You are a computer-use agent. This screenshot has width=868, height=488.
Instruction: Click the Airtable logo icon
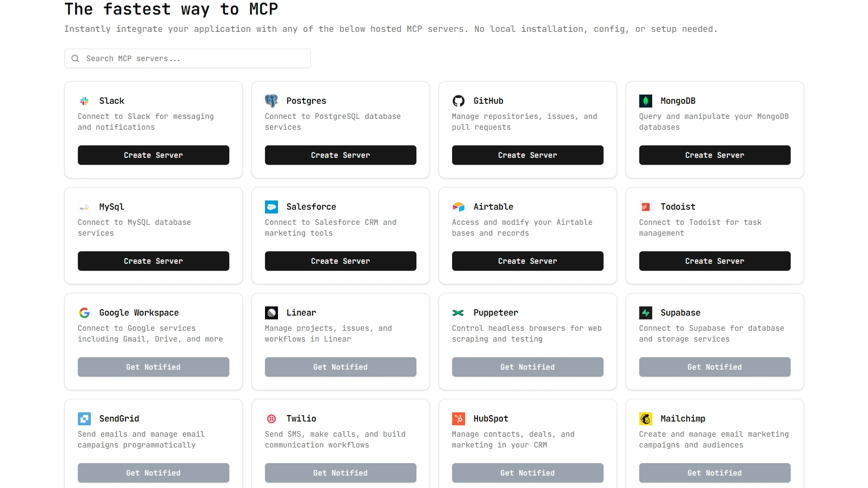click(x=459, y=207)
